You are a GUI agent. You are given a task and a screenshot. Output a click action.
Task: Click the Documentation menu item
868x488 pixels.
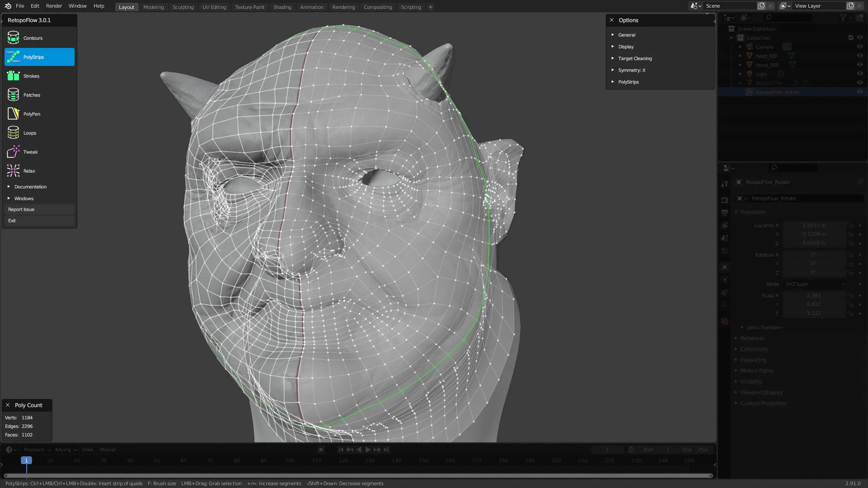30,187
